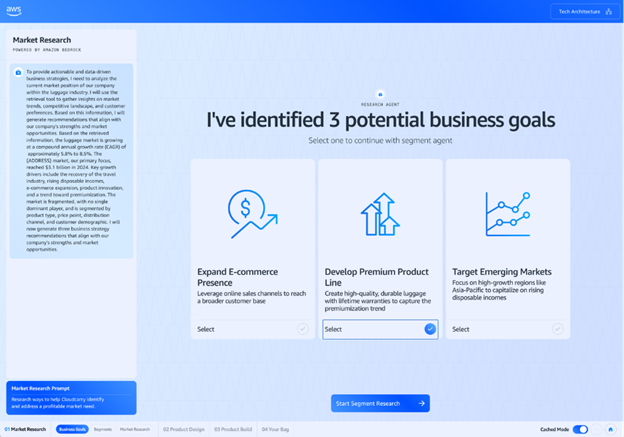Go to the 02 Product Design step
The height and width of the screenshot is (437, 624).
point(183,429)
